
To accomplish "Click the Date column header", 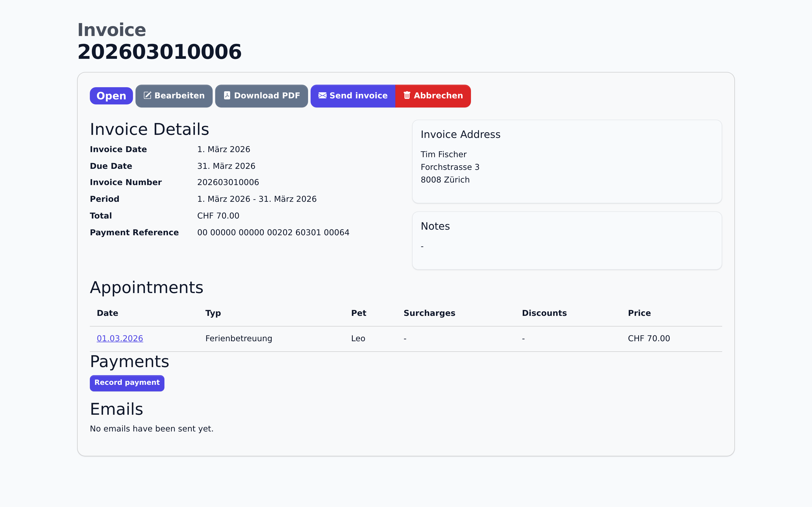I will [x=107, y=313].
